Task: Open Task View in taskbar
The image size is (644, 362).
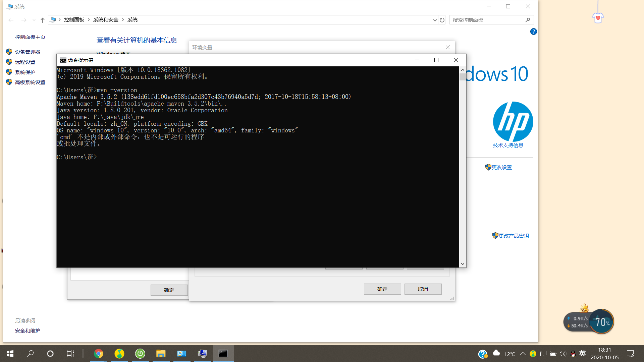Action: 70,354
